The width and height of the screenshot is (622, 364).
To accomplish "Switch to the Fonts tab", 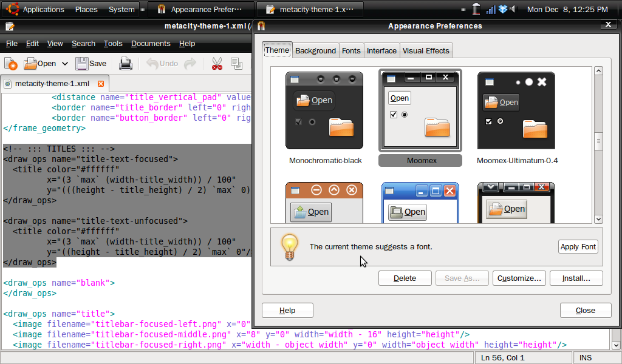I will (x=351, y=51).
